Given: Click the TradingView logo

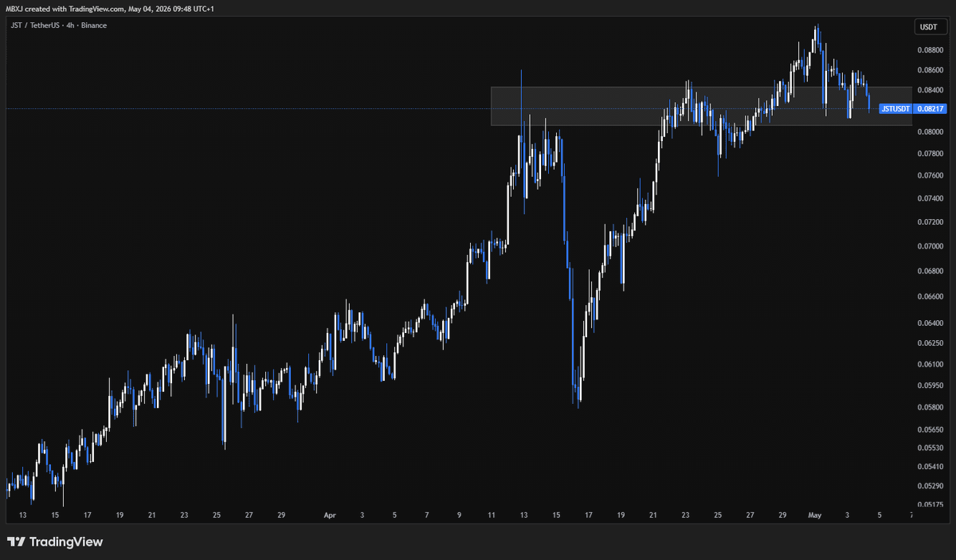Looking at the screenshot, I should [x=55, y=542].
